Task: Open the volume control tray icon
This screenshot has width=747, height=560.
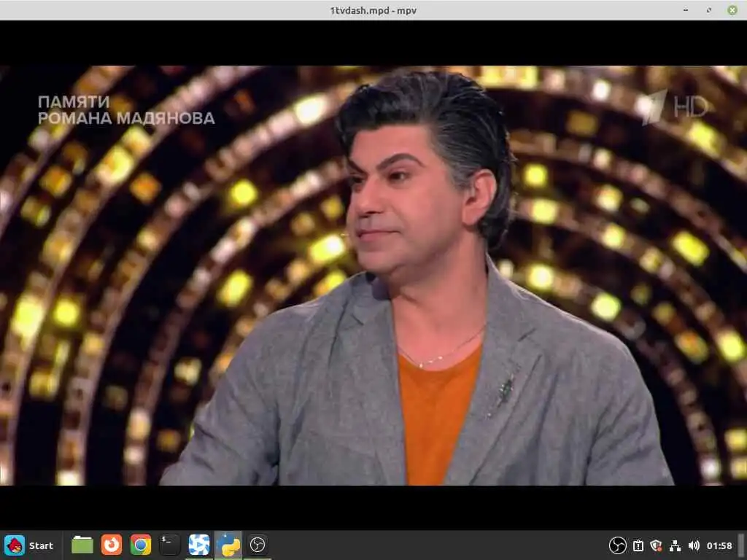Action: (694, 545)
